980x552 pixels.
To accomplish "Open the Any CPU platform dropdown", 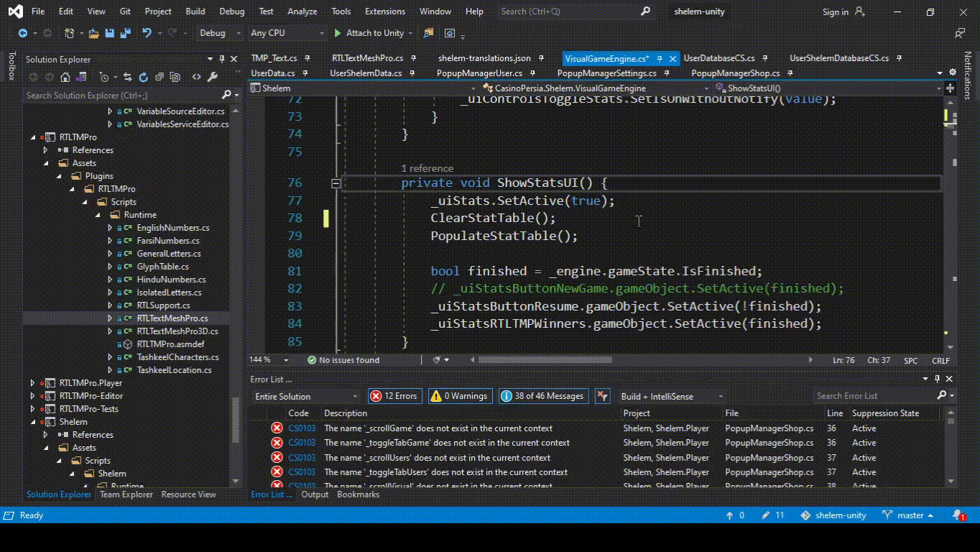I will [286, 32].
